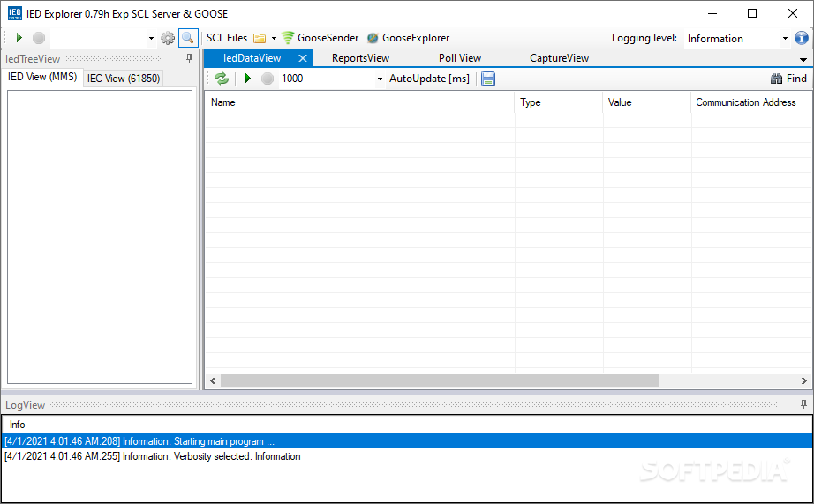
Task: Open the AutoUpdate interval dropdown arrow
Action: tap(380, 79)
